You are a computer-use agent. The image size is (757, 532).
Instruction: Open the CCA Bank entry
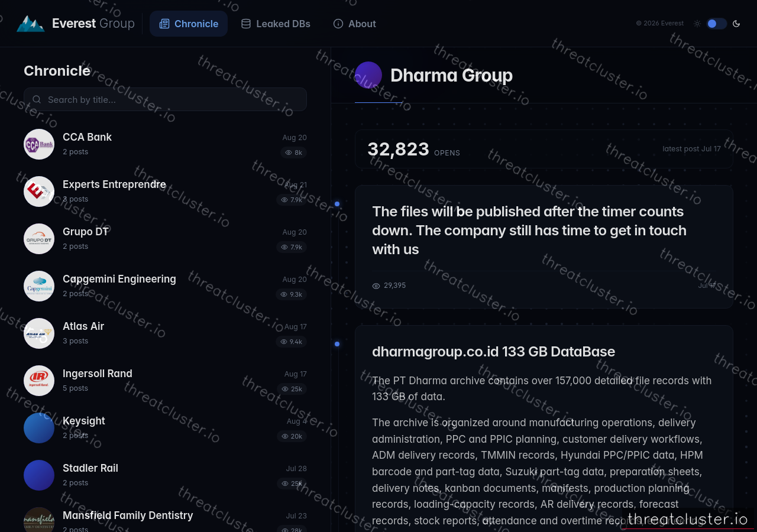tap(165, 144)
